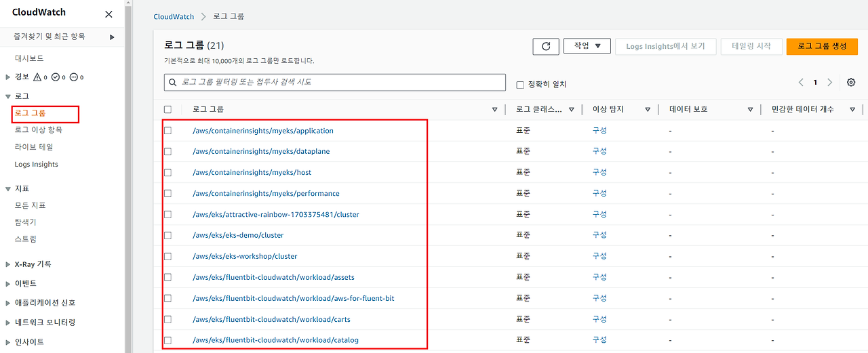This screenshot has height=353, width=868.
Task: Expand the X-Ray 기록 section
Action: pyautogui.click(x=8, y=264)
